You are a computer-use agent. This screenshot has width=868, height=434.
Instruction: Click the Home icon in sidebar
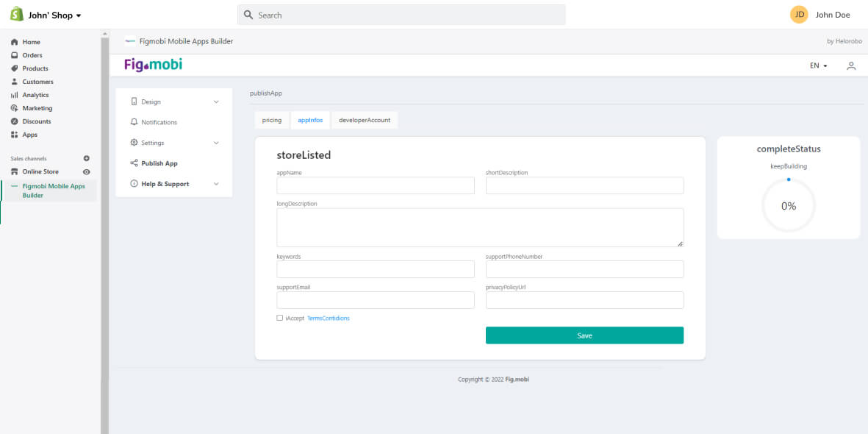click(x=14, y=42)
